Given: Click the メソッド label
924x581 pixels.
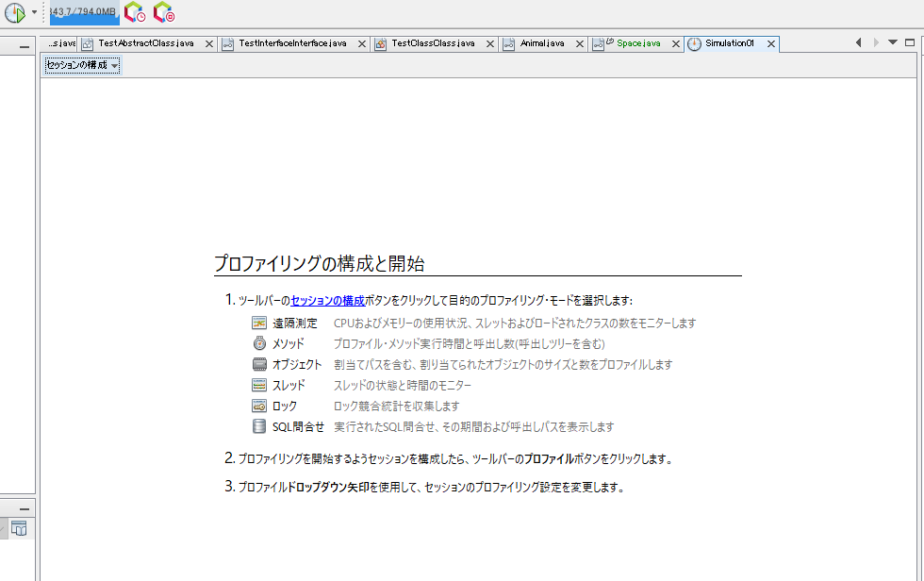Looking at the screenshot, I should (289, 343).
